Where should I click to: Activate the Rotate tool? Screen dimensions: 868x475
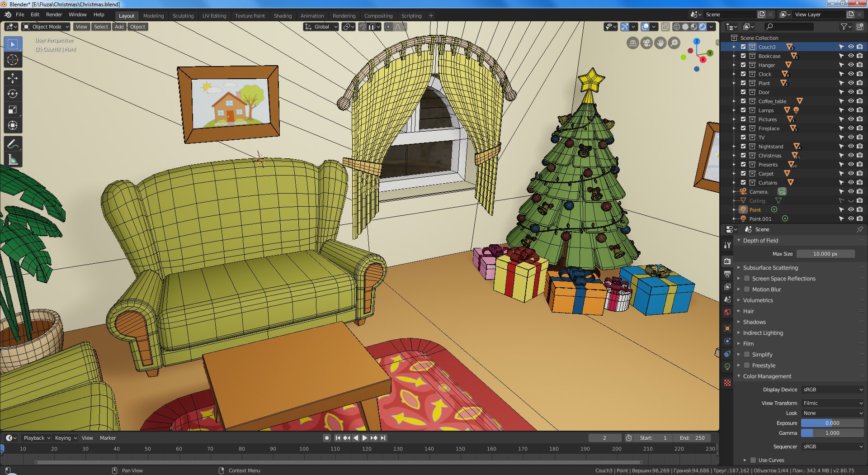(x=13, y=94)
